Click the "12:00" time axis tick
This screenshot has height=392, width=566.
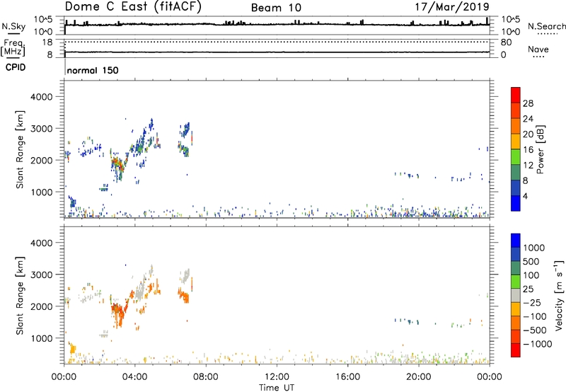(x=277, y=377)
